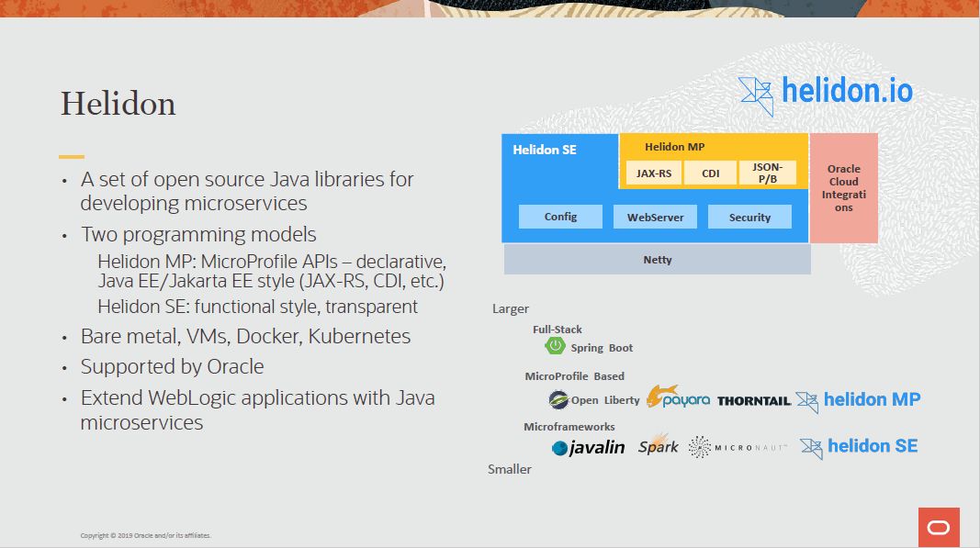Select the helidon SE logo
The height and width of the screenshot is (548, 980).
pyautogui.click(x=860, y=447)
